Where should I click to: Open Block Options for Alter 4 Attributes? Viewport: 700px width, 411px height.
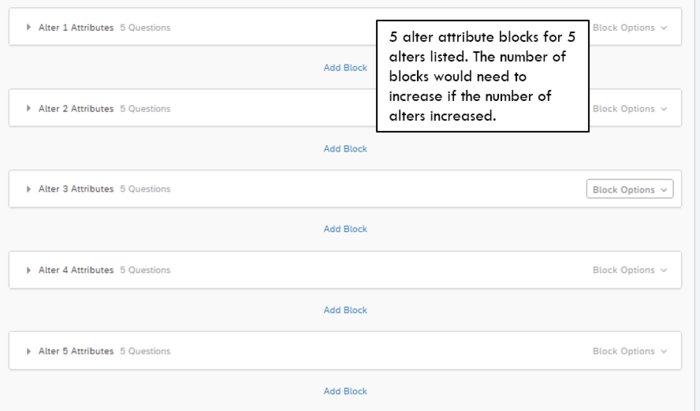[x=630, y=270]
